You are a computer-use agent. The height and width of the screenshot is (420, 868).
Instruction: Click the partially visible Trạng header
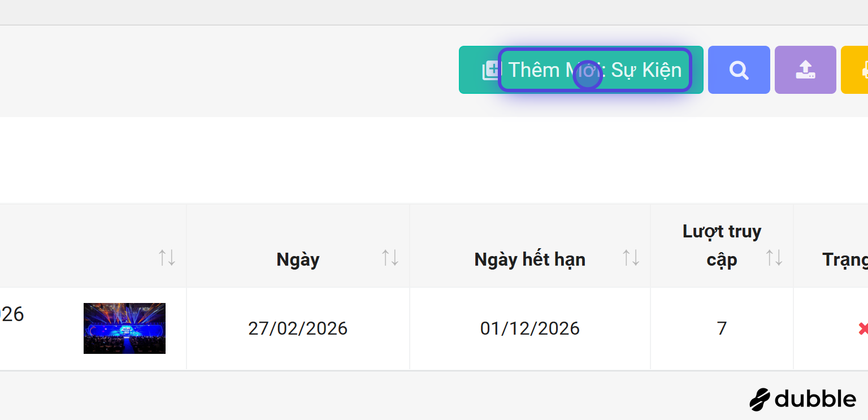tap(845, 259)
